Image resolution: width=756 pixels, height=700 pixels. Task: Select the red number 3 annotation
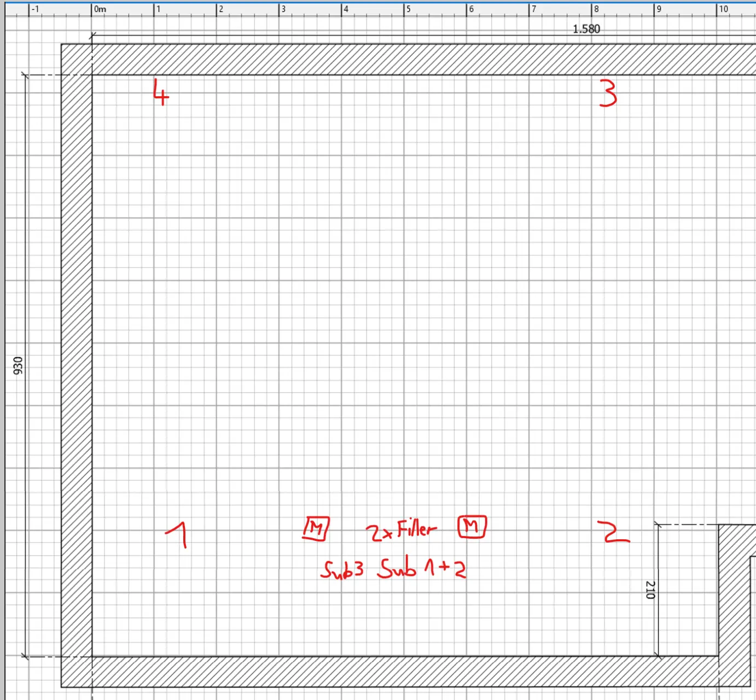click(608, 94)
